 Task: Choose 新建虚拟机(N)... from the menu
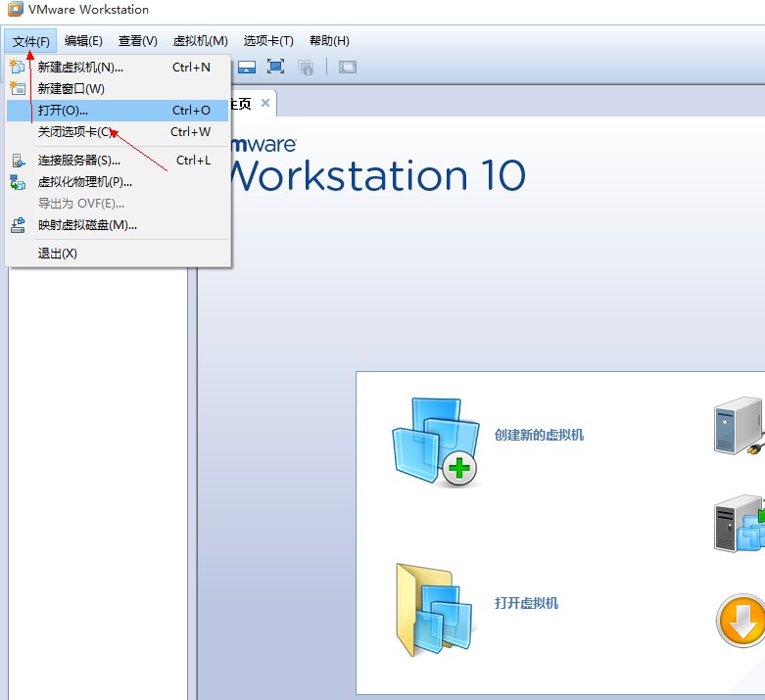80,68
